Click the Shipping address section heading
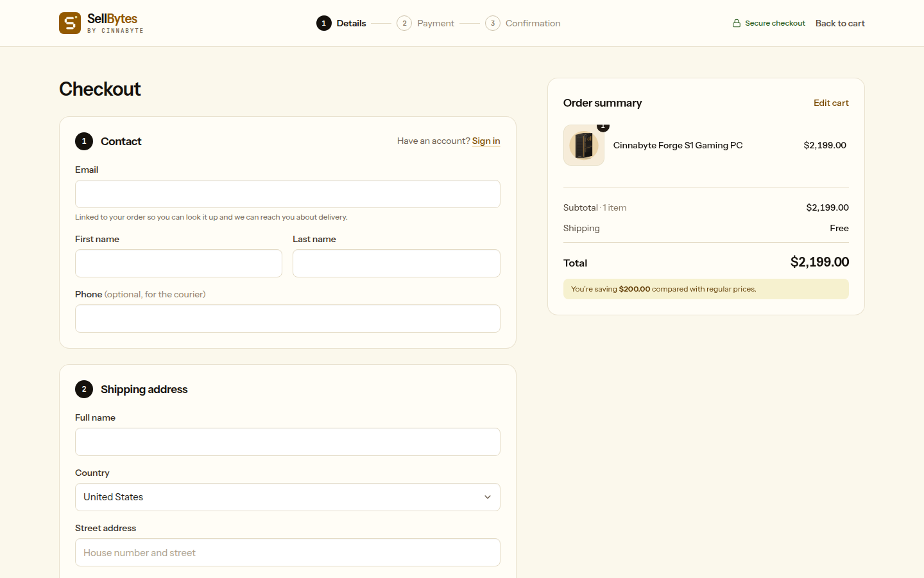The image size is (924, 578). click(144, 389)
